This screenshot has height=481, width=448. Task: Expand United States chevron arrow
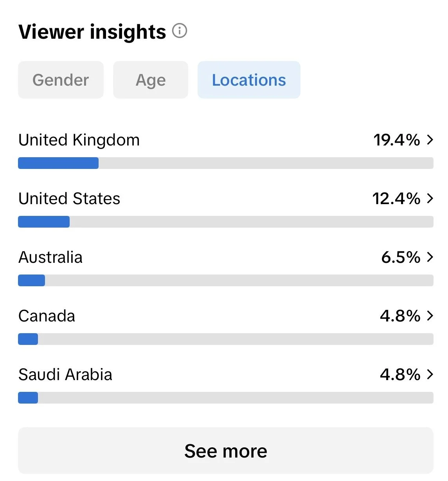pyautogui.click(x=430, y=198)
